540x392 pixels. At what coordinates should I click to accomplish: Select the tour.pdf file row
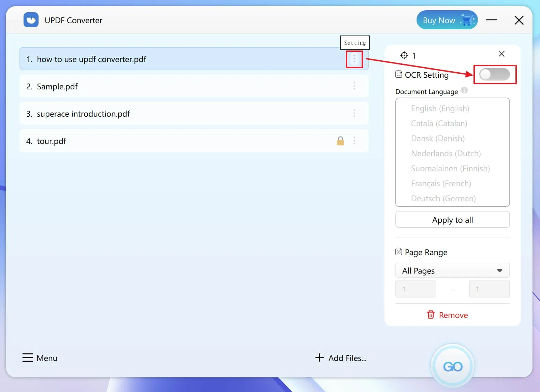click(194, 141)
